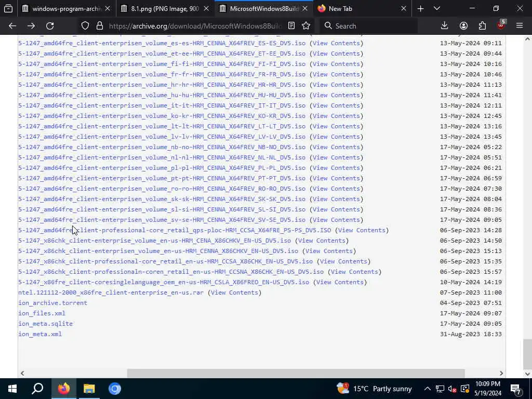The height and width of the screenshot is (399, 532).
Task: Open the IT-IT enterprisen iso link
Action: click(x=162, y=105)
